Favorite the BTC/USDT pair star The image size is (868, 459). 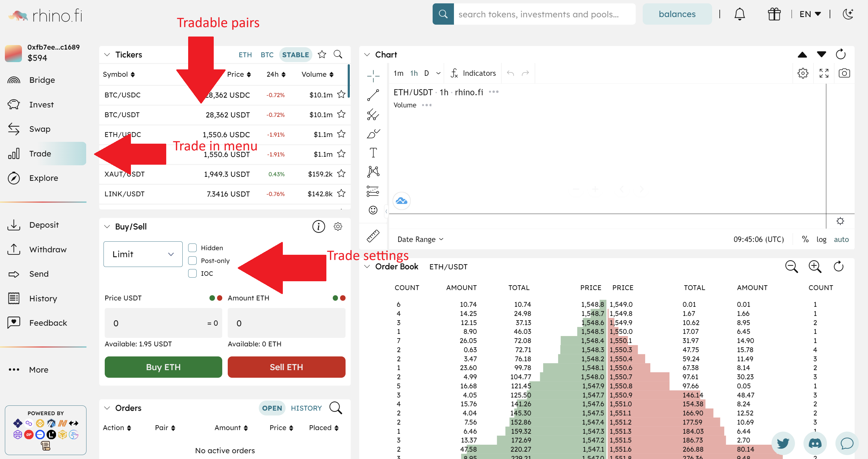point(341,114)
